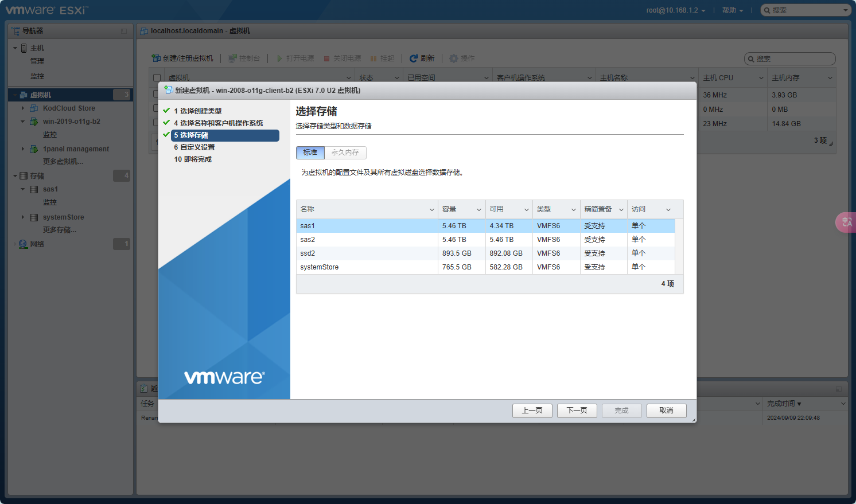This screenshot has width=856, height=504.
Task: Open the access (访问) column dropdown arrow
Action: [x=668, y=210]
